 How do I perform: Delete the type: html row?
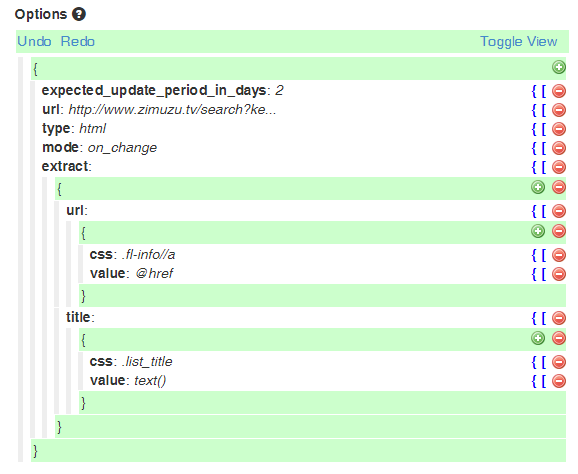pos(558,129)
